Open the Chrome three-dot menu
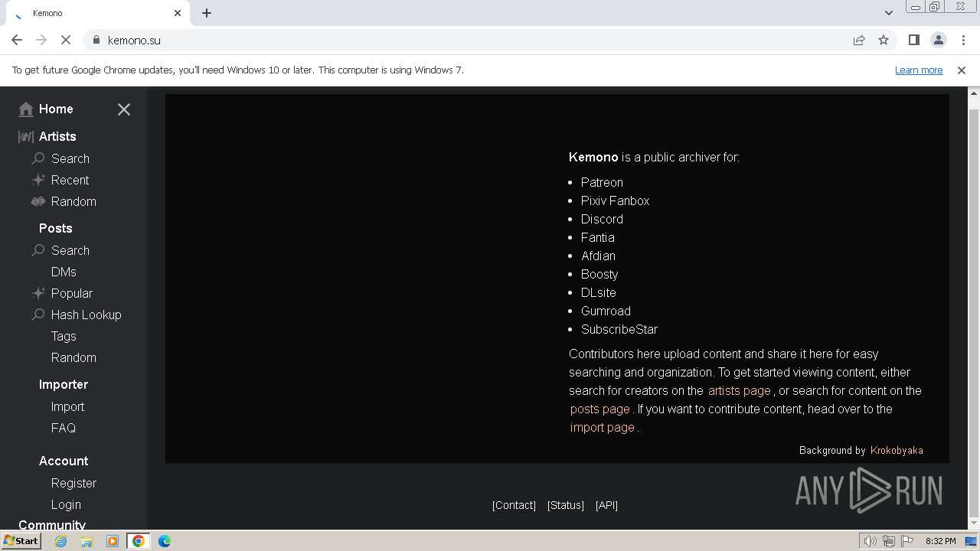 962,40
